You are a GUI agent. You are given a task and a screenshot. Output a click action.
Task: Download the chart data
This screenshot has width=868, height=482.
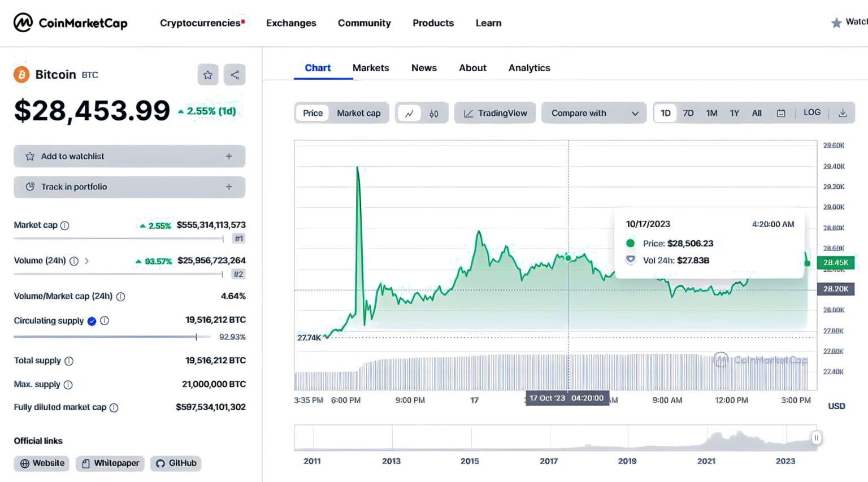tap(843, 113)
